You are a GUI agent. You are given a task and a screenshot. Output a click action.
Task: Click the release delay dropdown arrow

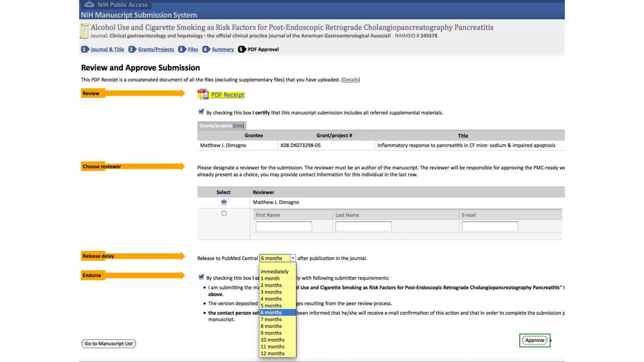[x=292, y=258]
